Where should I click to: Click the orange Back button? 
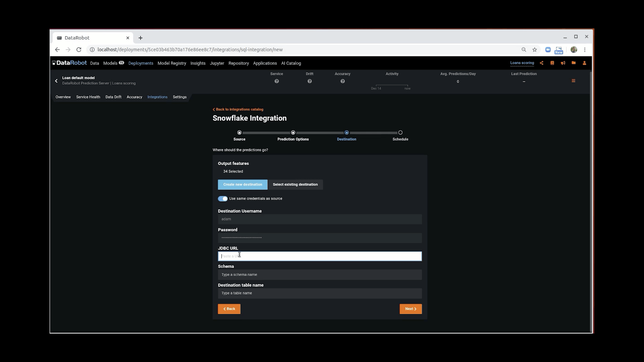coord(229,309)
